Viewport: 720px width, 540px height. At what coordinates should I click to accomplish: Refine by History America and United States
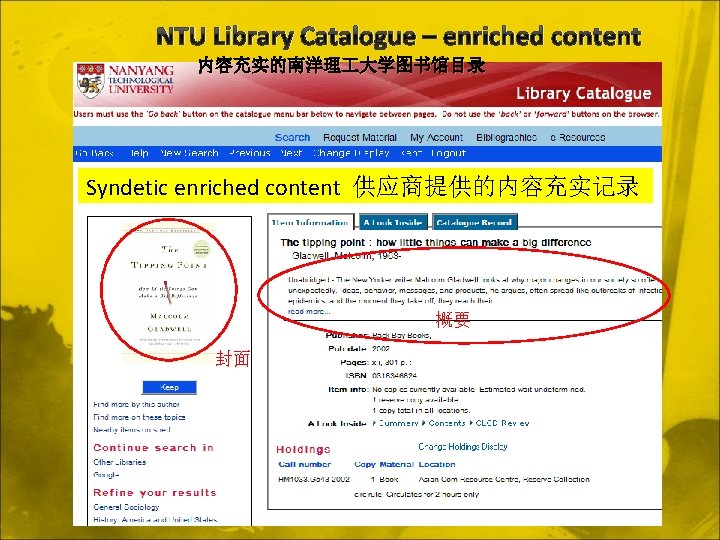coord(155,520)
